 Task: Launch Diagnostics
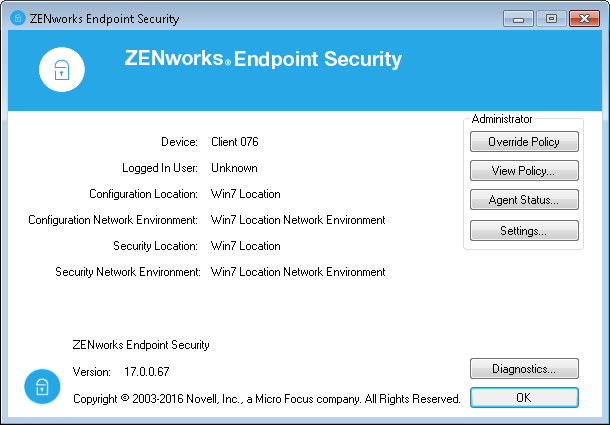[524, 369]
